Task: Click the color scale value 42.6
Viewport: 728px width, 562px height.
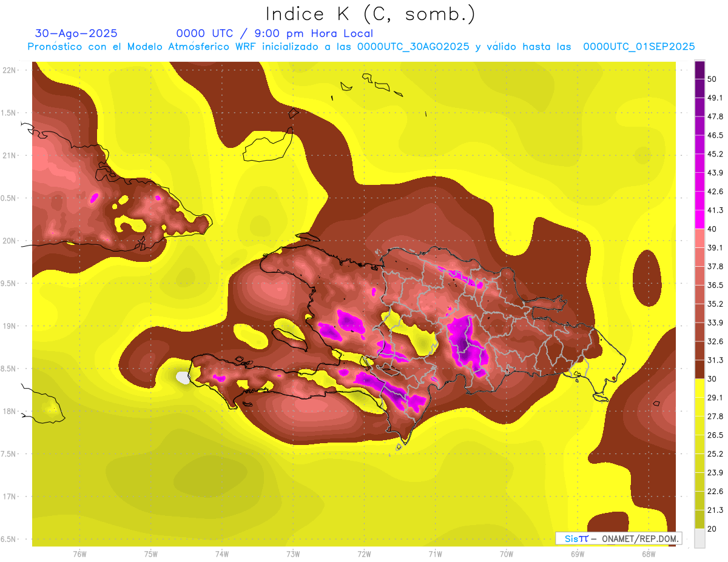Action: (x=715, y=192)
